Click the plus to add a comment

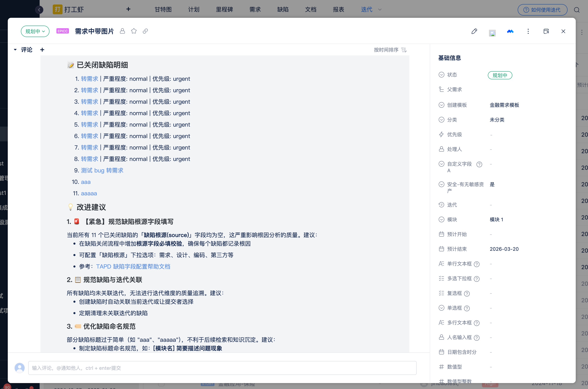coord(42,50)
